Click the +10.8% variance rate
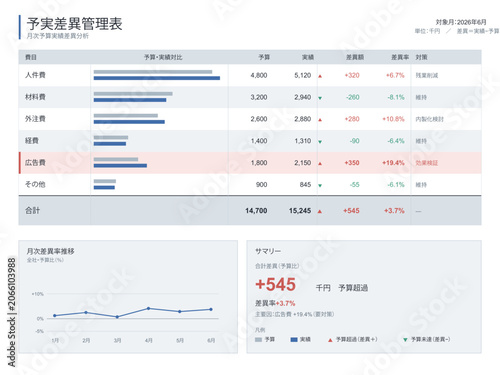 click(x=393, y=119)
